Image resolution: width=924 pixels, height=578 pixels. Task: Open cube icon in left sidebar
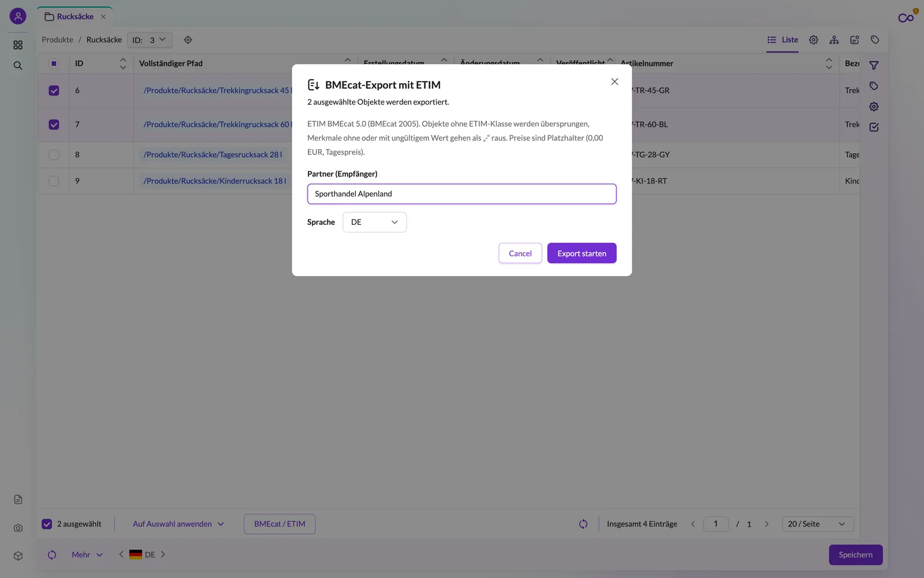18,556
